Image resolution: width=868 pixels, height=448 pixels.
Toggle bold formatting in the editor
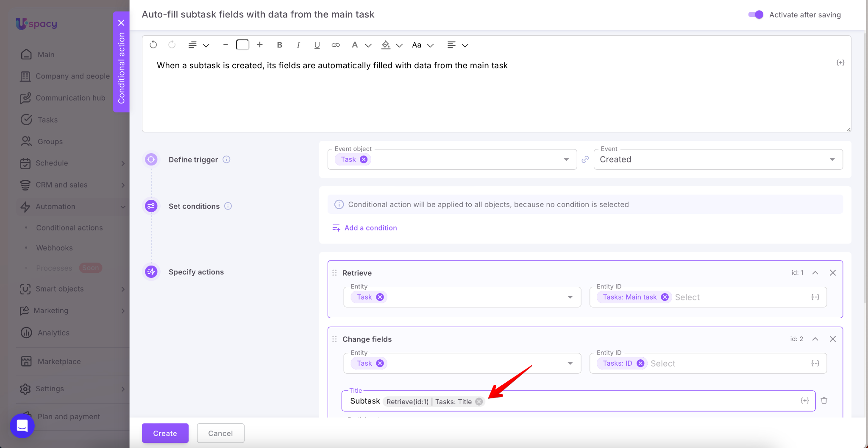[x=279, y=45]
